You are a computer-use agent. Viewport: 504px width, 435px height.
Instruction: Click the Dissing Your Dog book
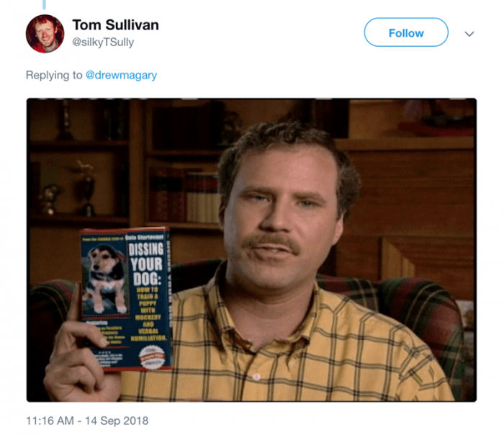(126, 299)
